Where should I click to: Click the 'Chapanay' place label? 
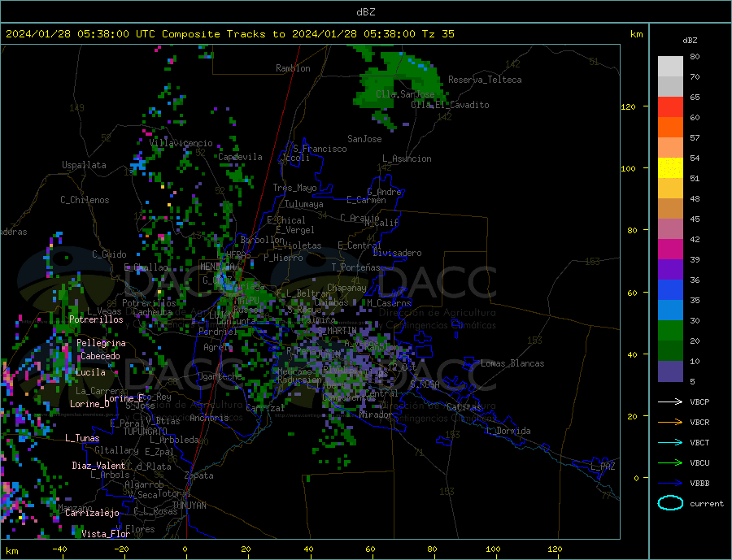[x=346, y=288]
